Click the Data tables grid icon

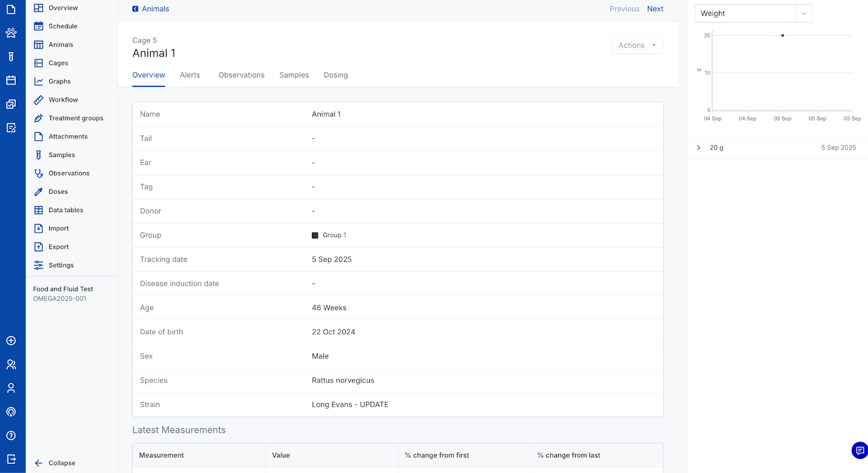pyautogui.click(x=39, y=210)
